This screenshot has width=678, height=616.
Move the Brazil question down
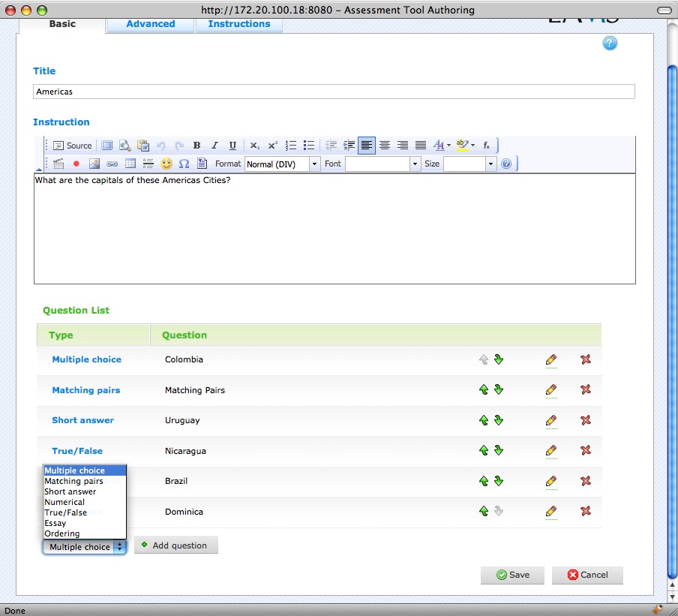499,481
